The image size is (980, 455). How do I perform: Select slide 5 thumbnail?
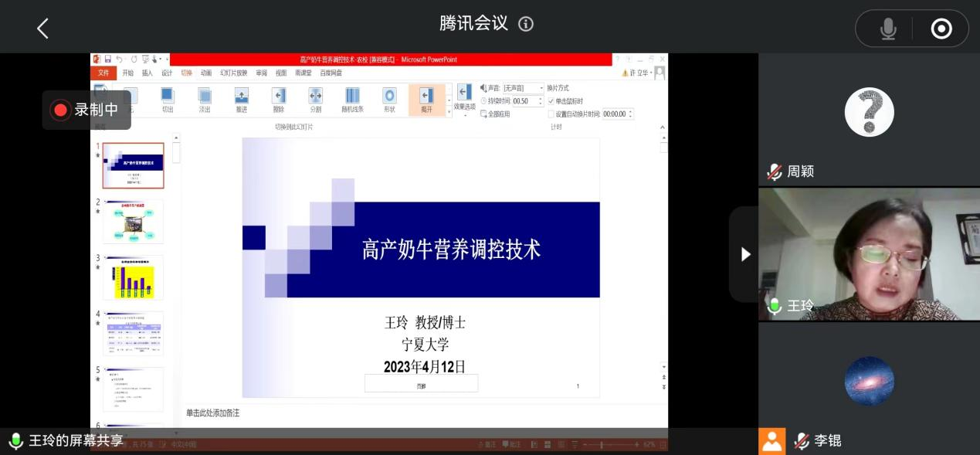point(133,389)
